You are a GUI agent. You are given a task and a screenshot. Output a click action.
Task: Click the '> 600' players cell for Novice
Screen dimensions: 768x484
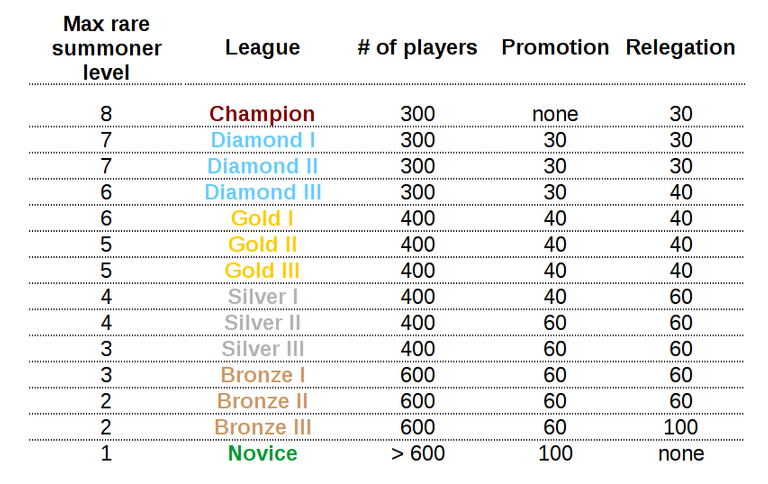pyautogui.click(x=418, y=454)
